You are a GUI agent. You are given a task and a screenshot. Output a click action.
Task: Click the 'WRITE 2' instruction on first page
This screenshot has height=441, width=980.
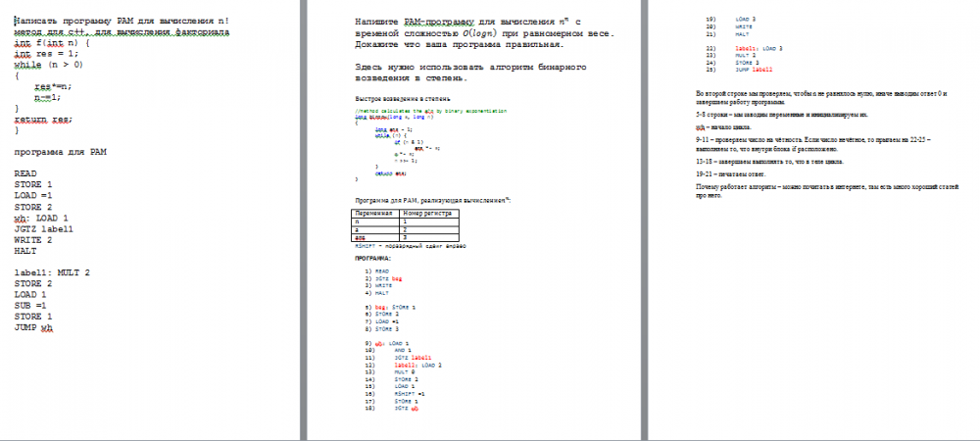click(x=34, y=239)
